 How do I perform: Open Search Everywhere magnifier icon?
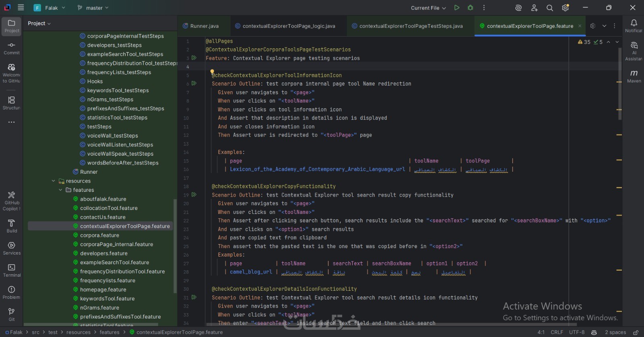[x=549, y=8]
